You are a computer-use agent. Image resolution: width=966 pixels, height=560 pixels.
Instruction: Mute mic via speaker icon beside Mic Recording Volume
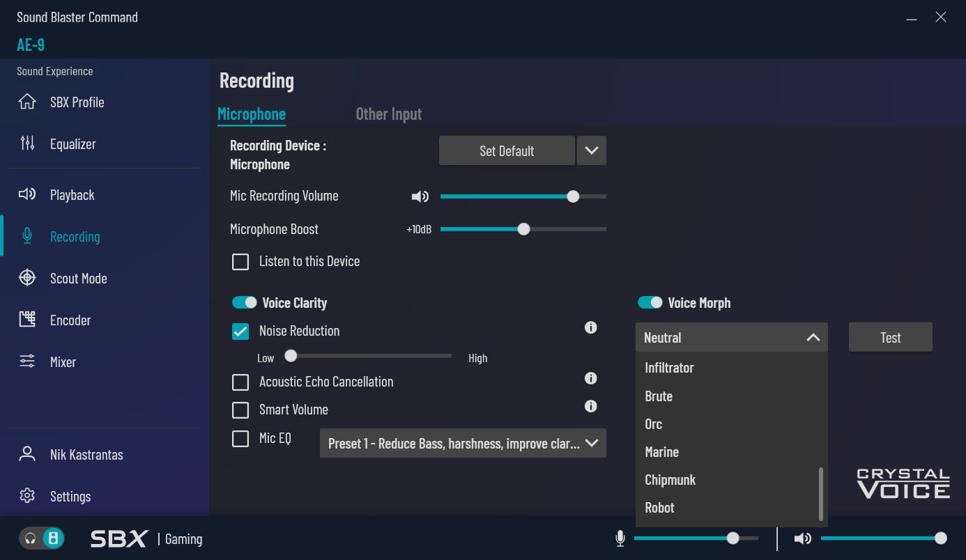point(420,196)
